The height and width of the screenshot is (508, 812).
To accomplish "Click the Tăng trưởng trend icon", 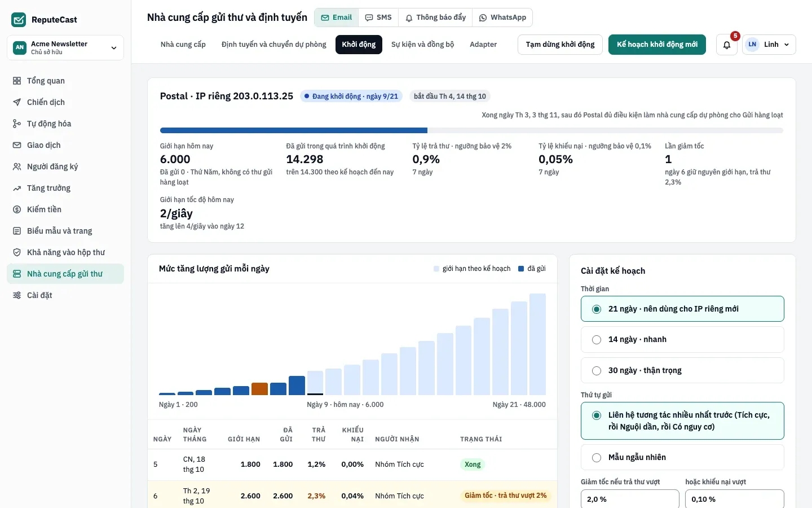I will (x=17, y=188).
